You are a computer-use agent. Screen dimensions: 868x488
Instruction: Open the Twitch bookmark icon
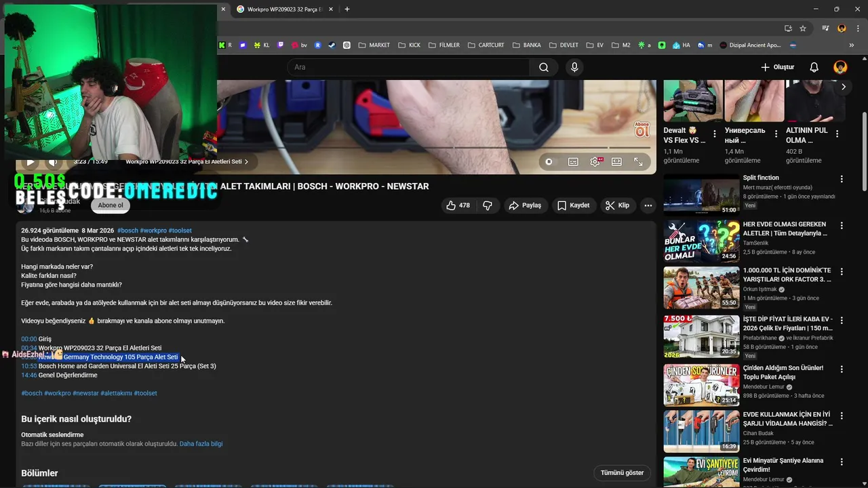281,45
